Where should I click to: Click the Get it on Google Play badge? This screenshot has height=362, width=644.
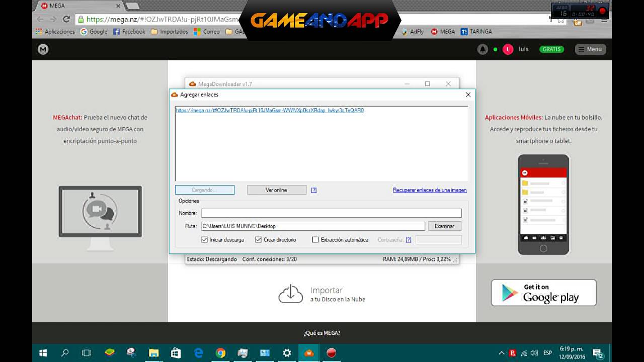pos(543,293)
